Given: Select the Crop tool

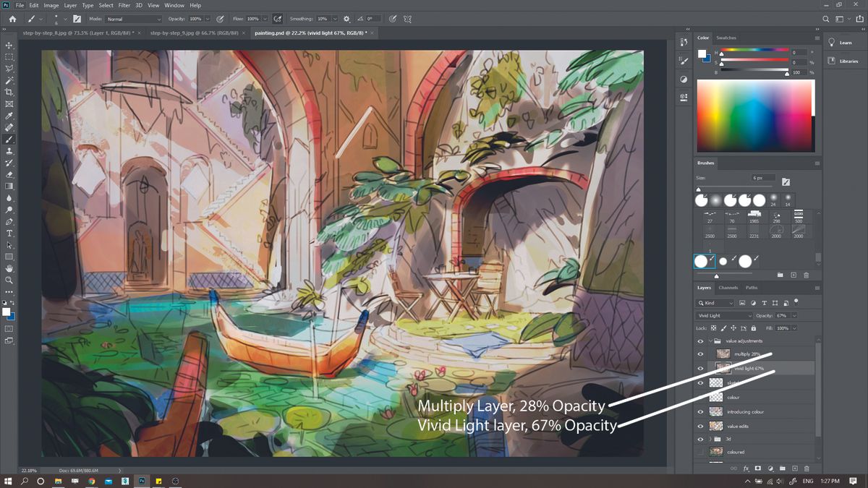Looking at the screenshot, I should 9,92.
